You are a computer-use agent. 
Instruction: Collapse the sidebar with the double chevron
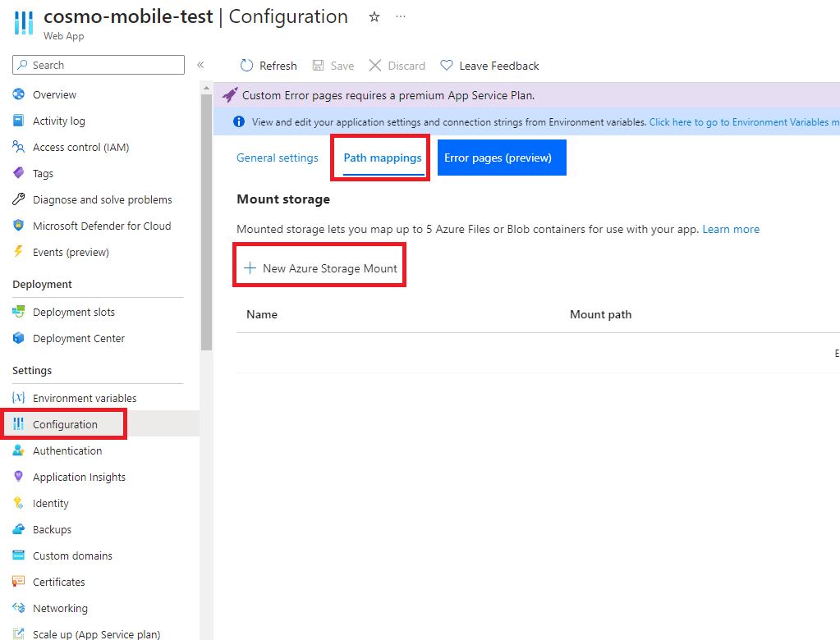pos(200,65)
